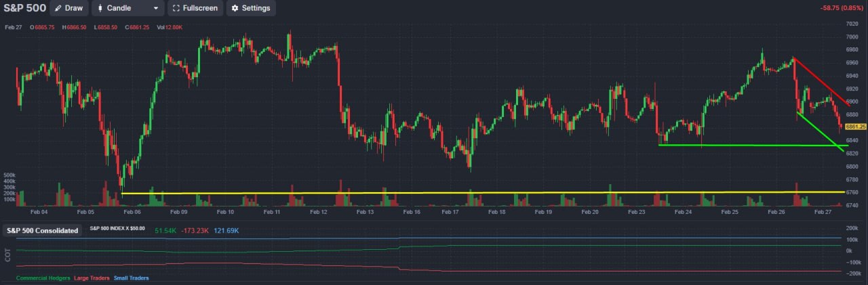Click the 6820 price axis label
This screenshot has width=868, height=285.
pos(852,154)
